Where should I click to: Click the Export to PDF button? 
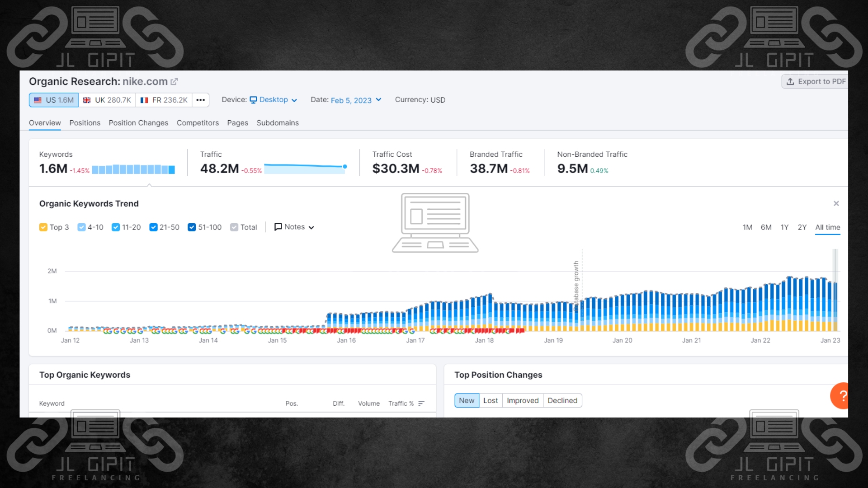click(x=816, y=82)
